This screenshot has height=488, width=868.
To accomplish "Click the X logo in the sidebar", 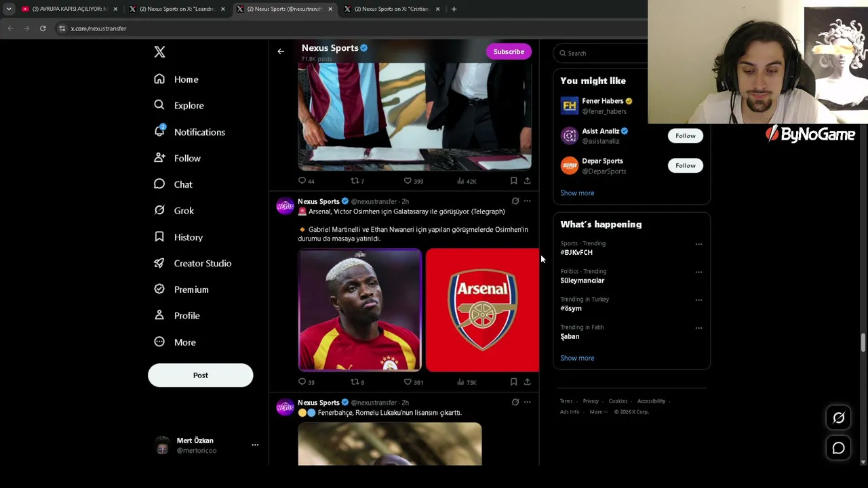I will tap(159, 52).
